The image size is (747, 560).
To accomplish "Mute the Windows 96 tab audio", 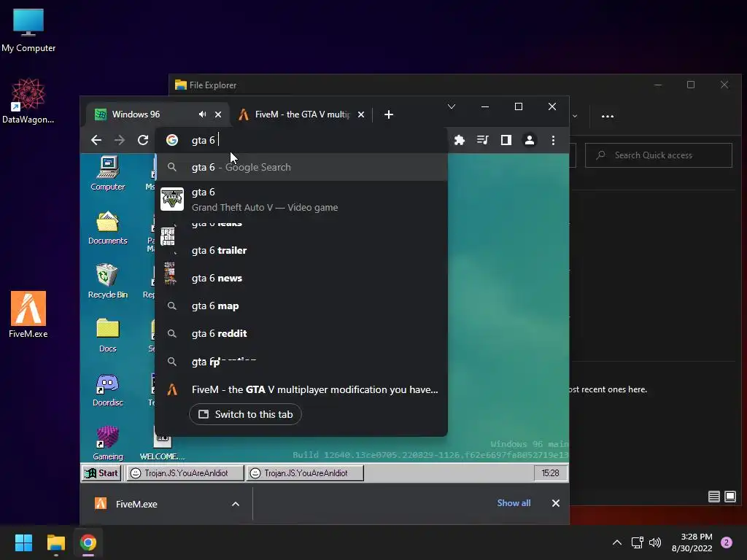I will 203,114.
